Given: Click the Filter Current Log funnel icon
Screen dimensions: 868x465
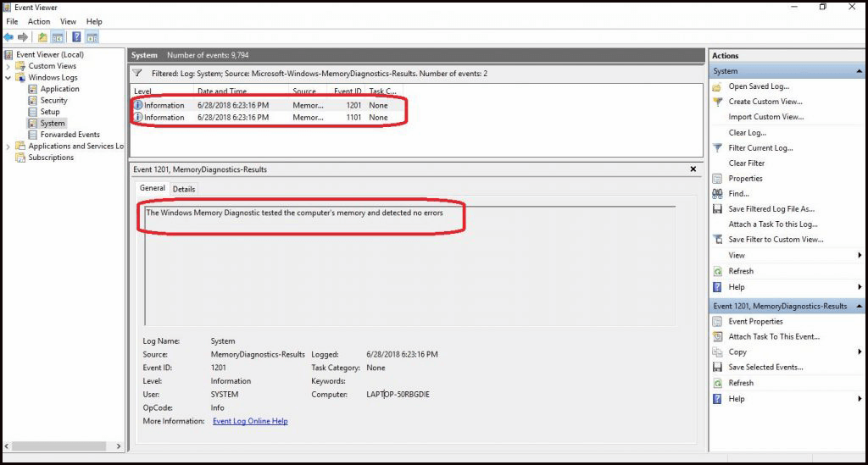Looking at the screenshot, I should (717, 148).
